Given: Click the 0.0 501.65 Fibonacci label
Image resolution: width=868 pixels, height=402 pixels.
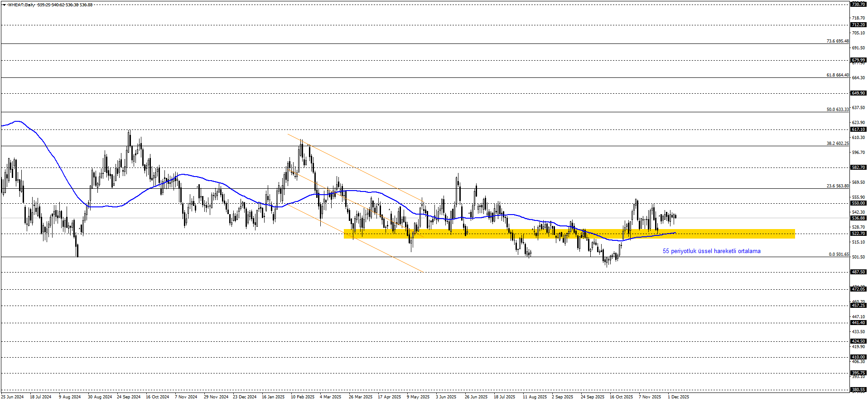Looking at the screenshot, I should coord(839,254).
